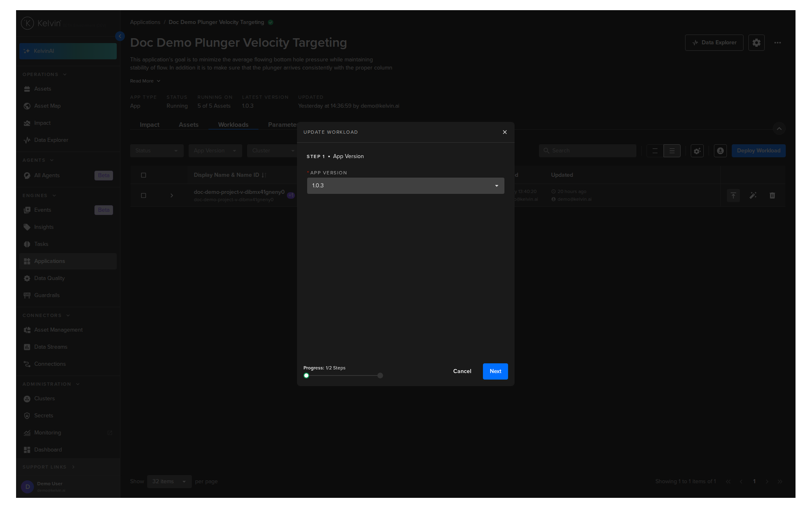Image resolution: width=812 pixels, height=508 pixels.
Task: Switch to the Workloads tab
Action: point(233,124)
